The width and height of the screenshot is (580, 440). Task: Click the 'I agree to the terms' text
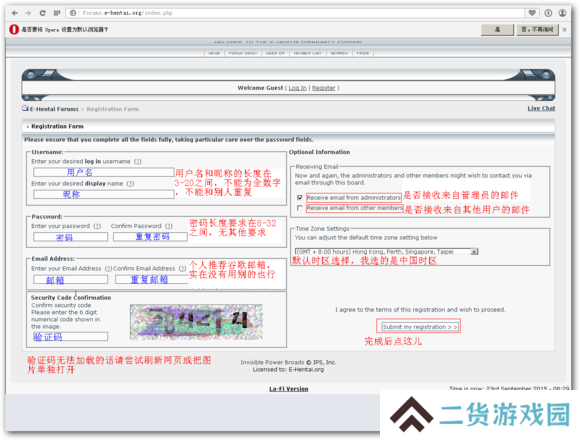coord(420,310)
